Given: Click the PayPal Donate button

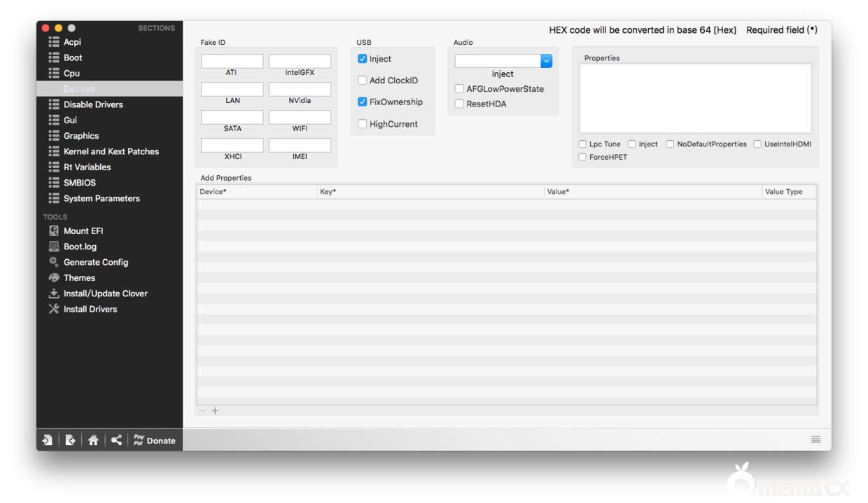Looking at the screenshot, I should [x=154, y=441].
